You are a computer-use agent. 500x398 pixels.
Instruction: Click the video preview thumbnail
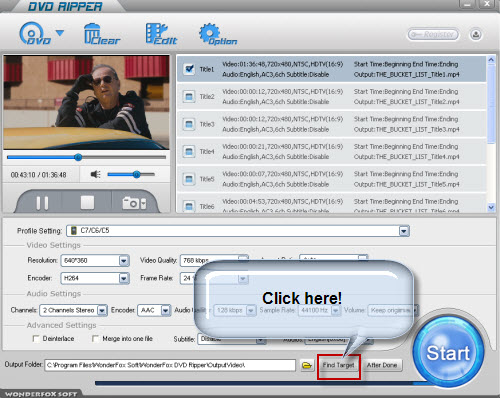(x=86, y=102)
